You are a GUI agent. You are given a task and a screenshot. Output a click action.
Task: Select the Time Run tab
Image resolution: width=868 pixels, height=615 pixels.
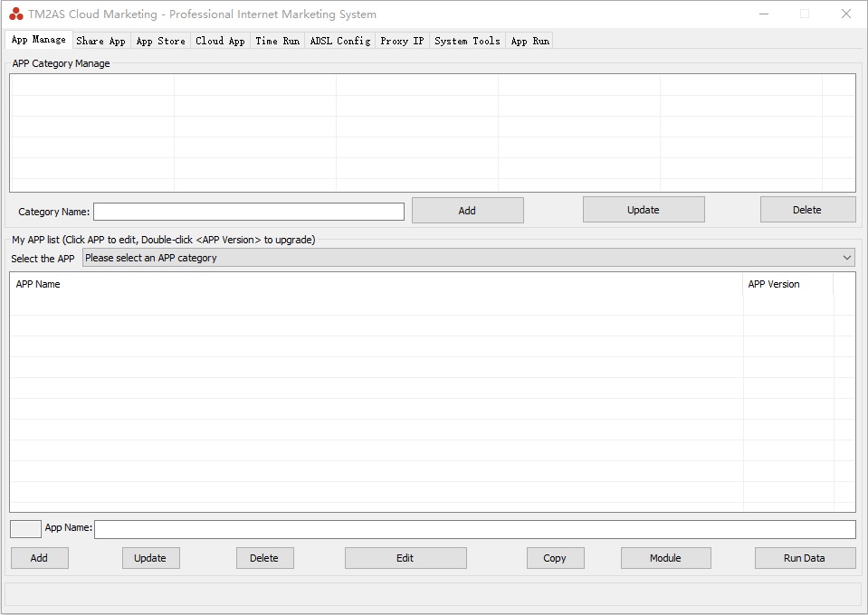point(277,41)
